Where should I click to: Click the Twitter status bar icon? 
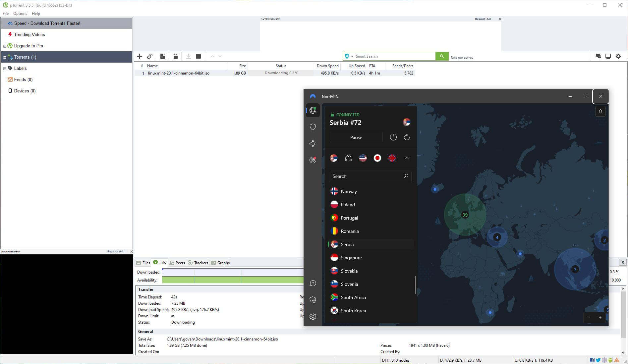[598, 360]
